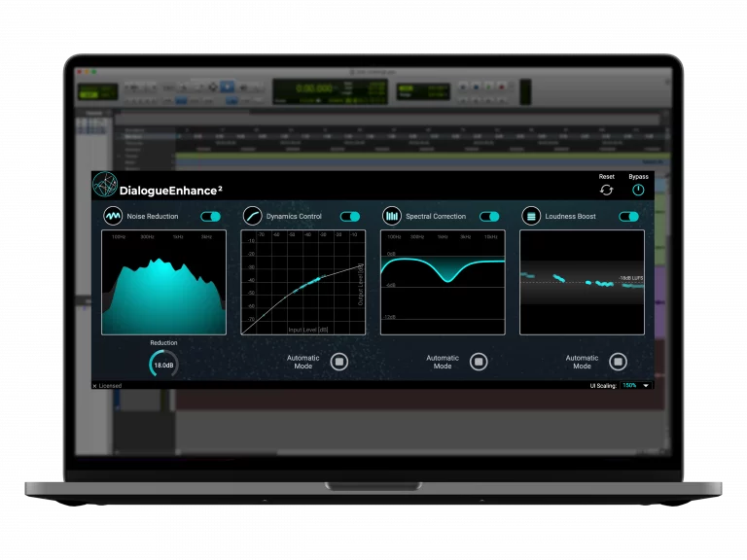
Task: Click the DialogueEnhance logo icon
Action: (x=104, y=186)
